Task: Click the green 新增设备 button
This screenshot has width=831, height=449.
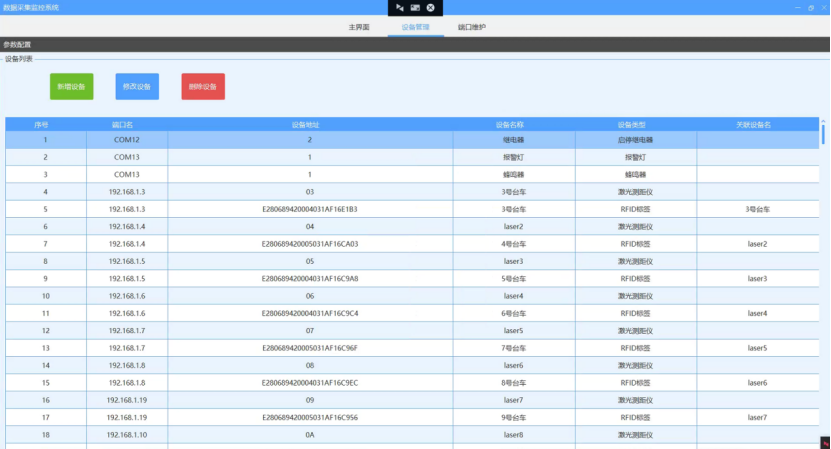Action: pos(72,86)
